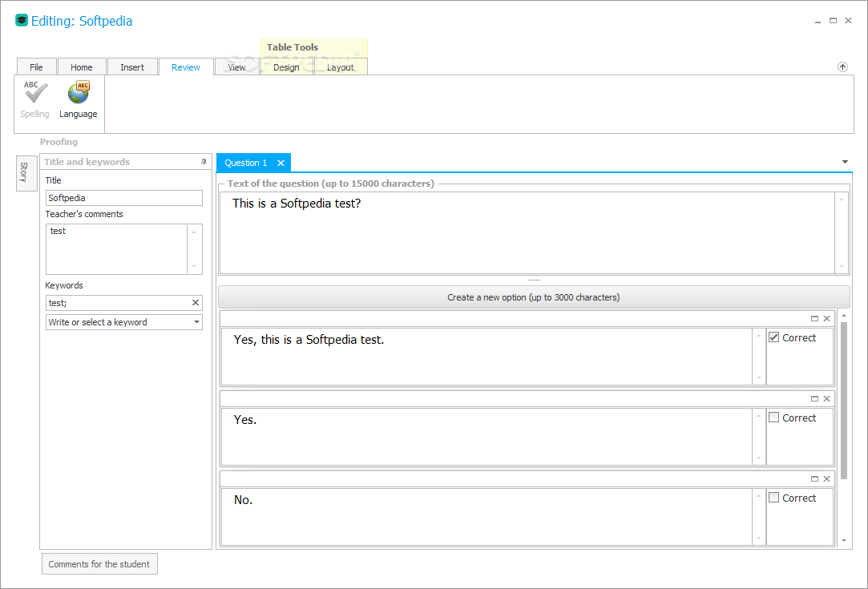This screenshot has width=868, height=589.
Task: Click the options list vertical scrollbar thumb
Action: (x=844, y=400)
